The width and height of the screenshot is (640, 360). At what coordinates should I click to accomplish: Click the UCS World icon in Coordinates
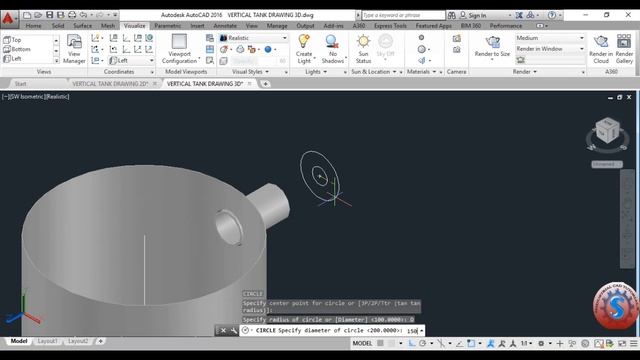click(x=149, y=38)
